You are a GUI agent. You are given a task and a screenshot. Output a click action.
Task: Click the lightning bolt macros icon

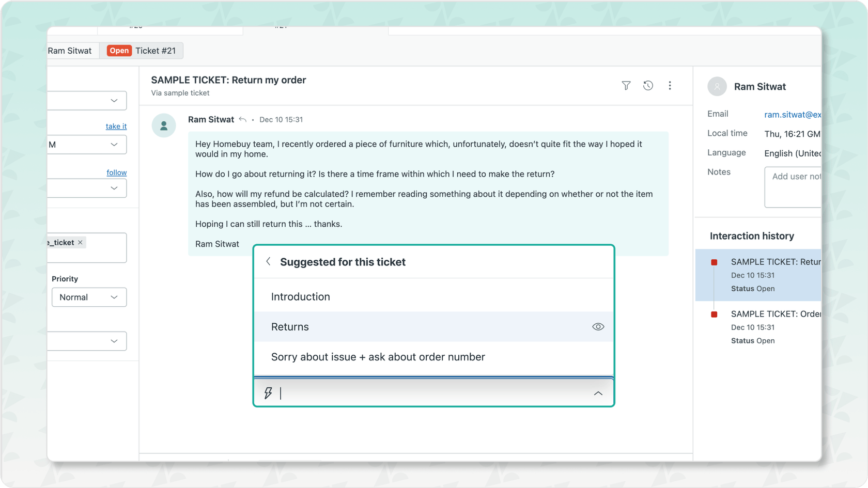(268, 393)
